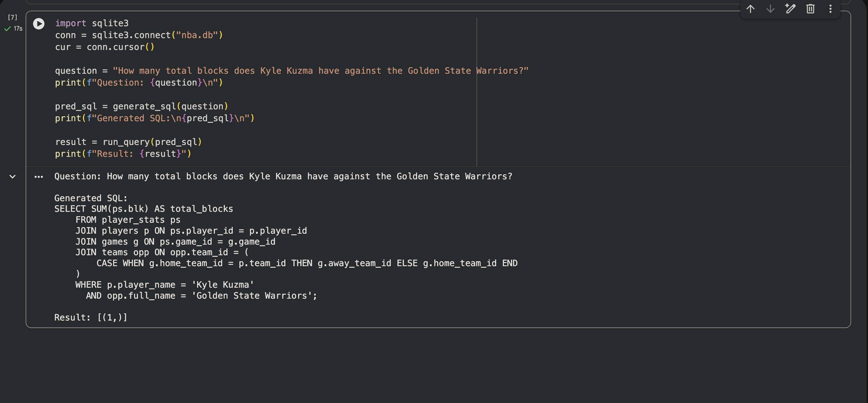This screenshot has width=868, height=403.
Task: Click the 'Result: [(1,)]' output line
Action: click(x=91, y=317)
